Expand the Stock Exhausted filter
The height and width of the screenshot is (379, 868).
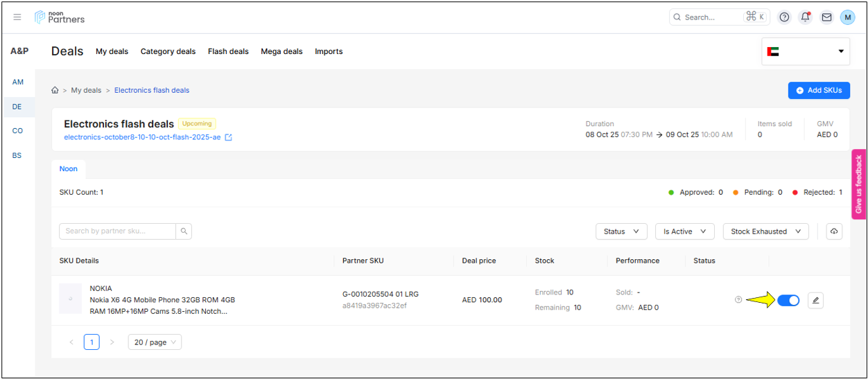765,231
